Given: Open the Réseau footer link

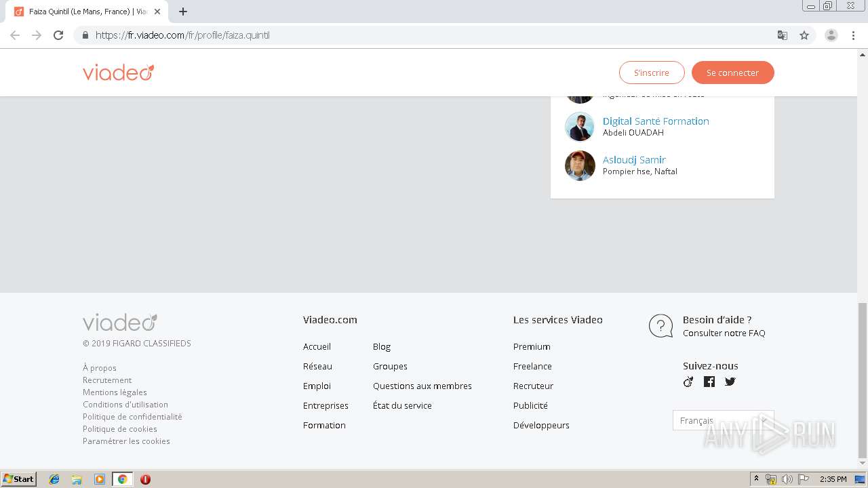Looking at the screenshot, I should pyautogui.click(x=317, y=366).
